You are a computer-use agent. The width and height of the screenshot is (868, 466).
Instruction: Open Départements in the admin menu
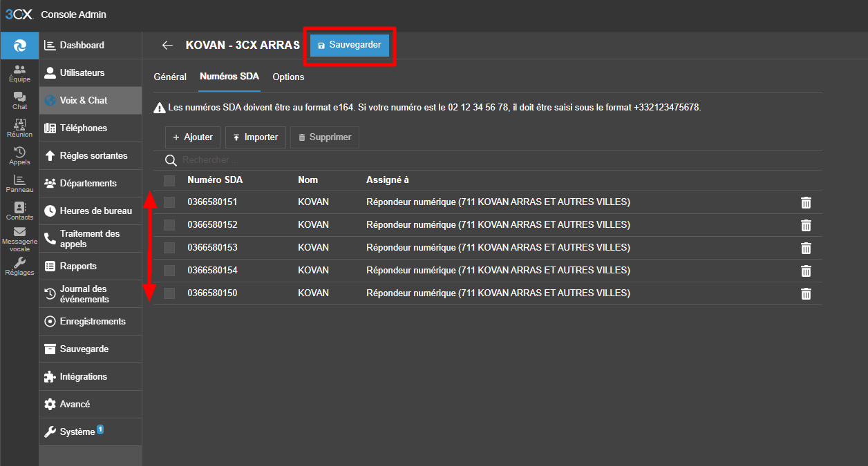tap(91, 184)
